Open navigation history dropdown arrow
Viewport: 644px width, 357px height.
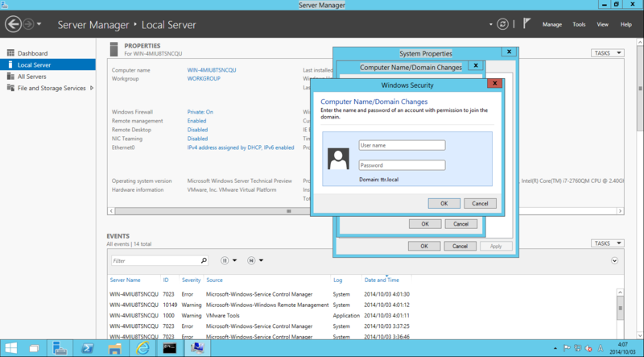[39, 24]
